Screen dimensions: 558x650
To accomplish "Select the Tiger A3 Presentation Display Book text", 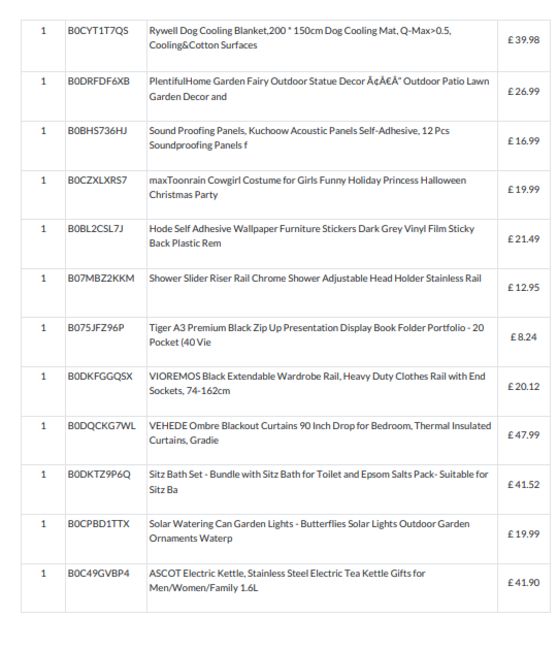I will 317,335.
